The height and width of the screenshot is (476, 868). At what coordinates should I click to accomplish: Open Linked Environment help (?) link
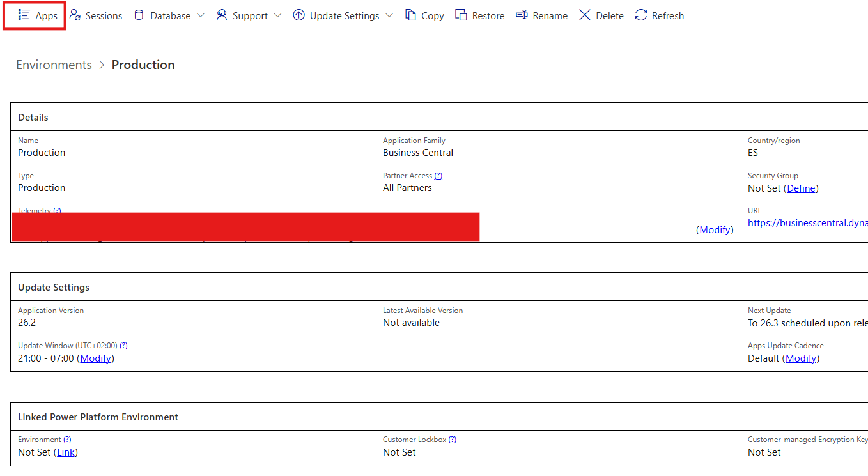[x=67, y=440]
